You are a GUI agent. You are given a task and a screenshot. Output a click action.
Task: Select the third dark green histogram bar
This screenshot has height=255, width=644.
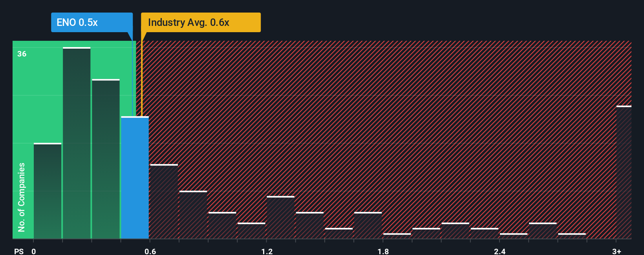point(106,159)
